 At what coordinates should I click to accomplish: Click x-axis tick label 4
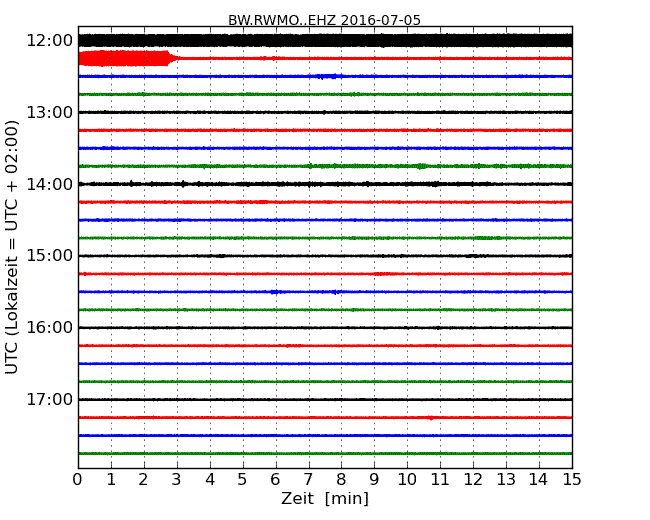[210, 479]
